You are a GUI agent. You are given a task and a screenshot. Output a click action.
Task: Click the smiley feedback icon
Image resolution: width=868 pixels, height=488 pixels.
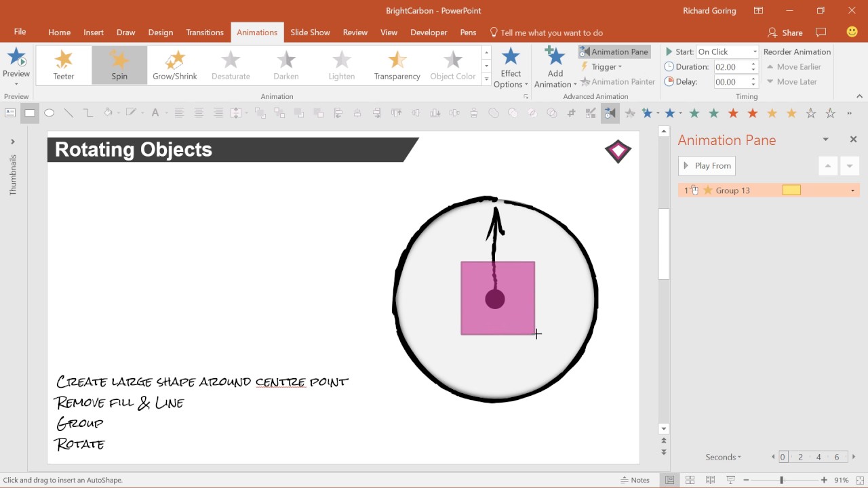[852, 32]
